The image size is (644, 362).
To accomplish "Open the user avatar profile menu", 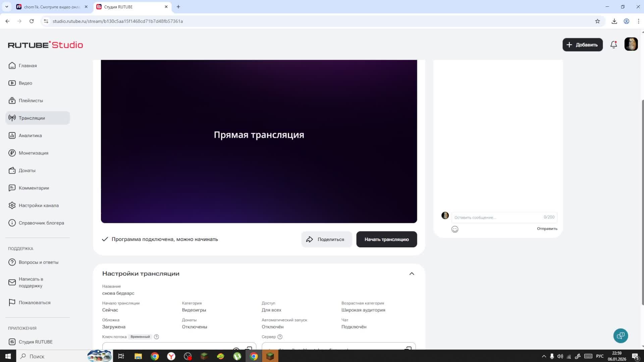I will (x=631, y=44).
